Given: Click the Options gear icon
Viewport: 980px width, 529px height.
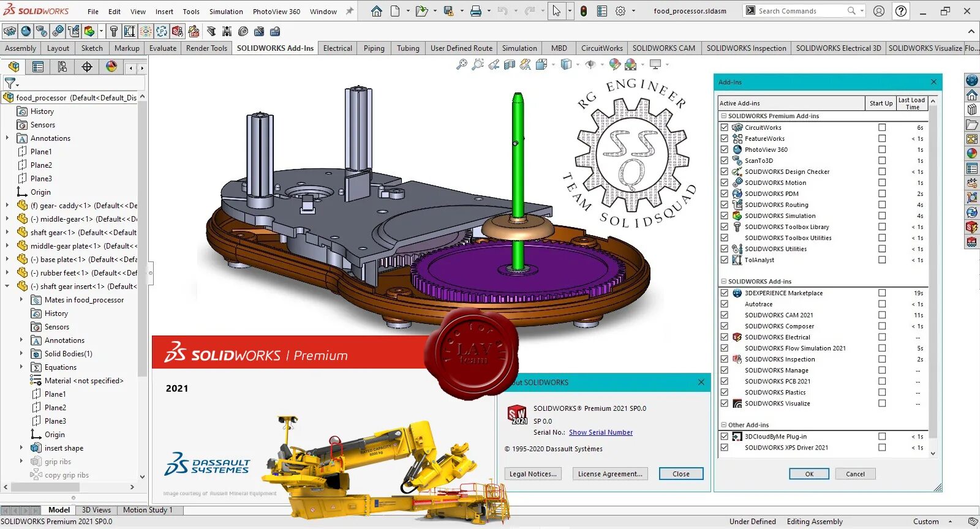Looking at the screenshot, I should point(620,11).
